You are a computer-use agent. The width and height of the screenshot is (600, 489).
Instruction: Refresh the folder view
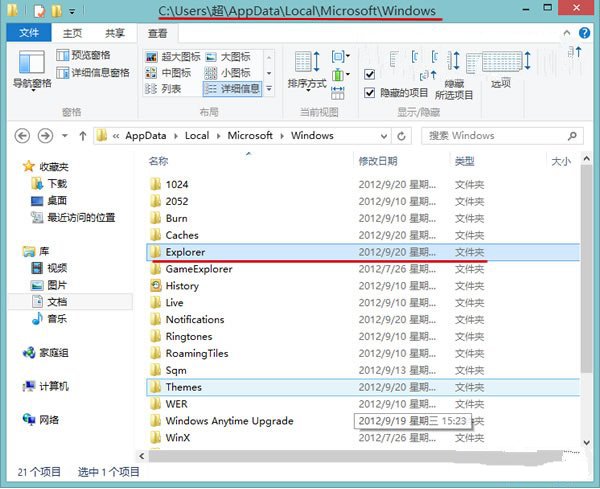(x=401, y=136)
